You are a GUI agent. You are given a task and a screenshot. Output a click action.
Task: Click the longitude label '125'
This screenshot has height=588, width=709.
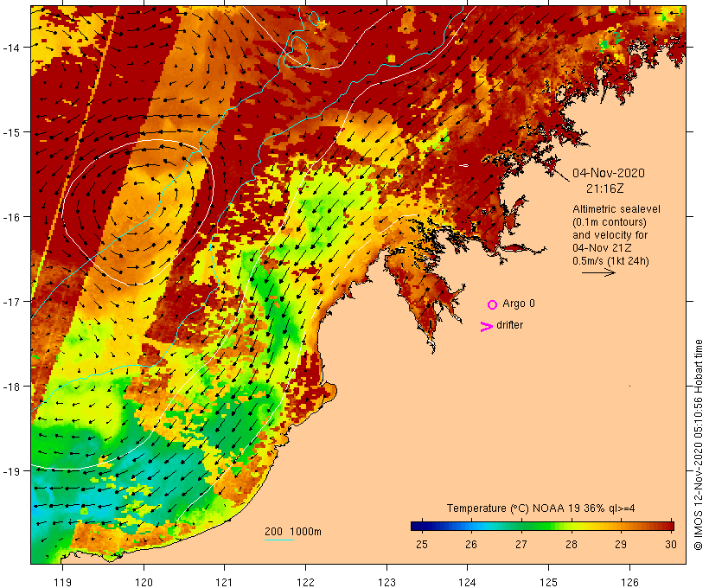(x=548, y=582)
